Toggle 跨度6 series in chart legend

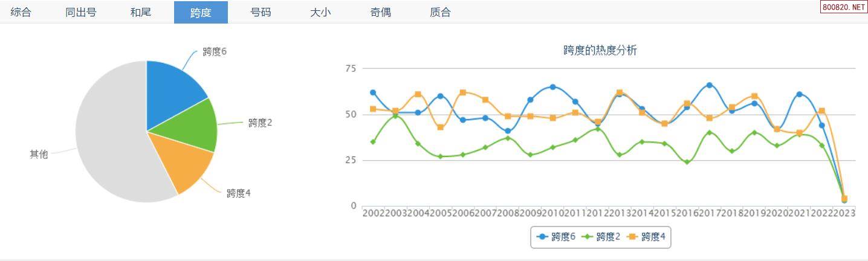(x=556, y=237)
